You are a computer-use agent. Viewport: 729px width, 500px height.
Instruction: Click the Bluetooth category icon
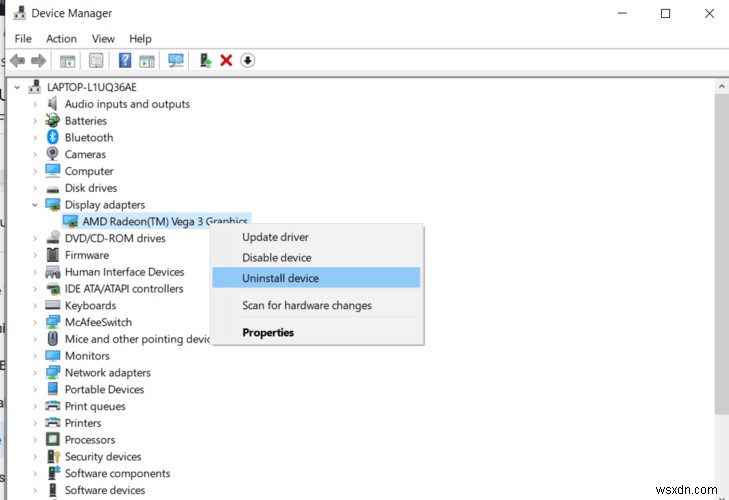[53, 137]
